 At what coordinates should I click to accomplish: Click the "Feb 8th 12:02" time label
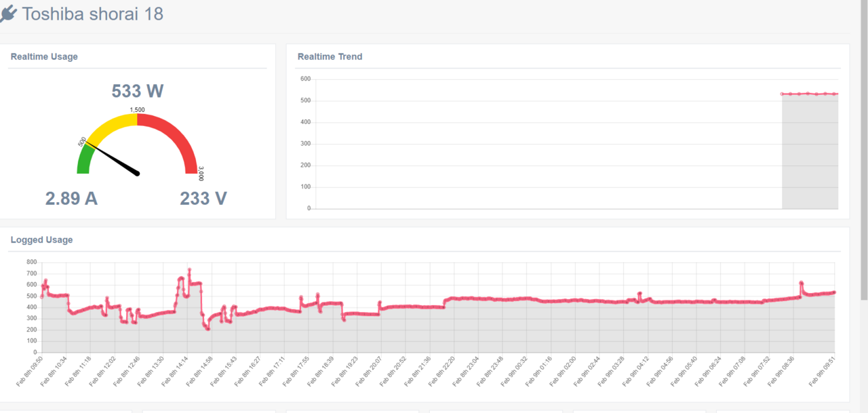click(x=102, y=372)
